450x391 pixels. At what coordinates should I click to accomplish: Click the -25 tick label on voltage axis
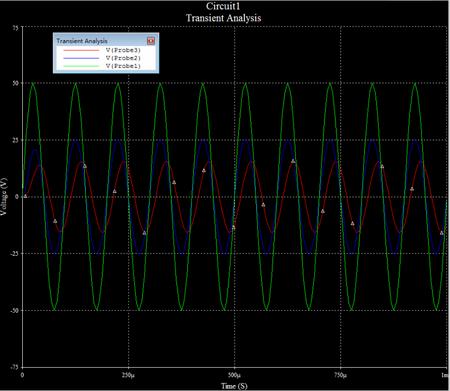click(14, 253)
